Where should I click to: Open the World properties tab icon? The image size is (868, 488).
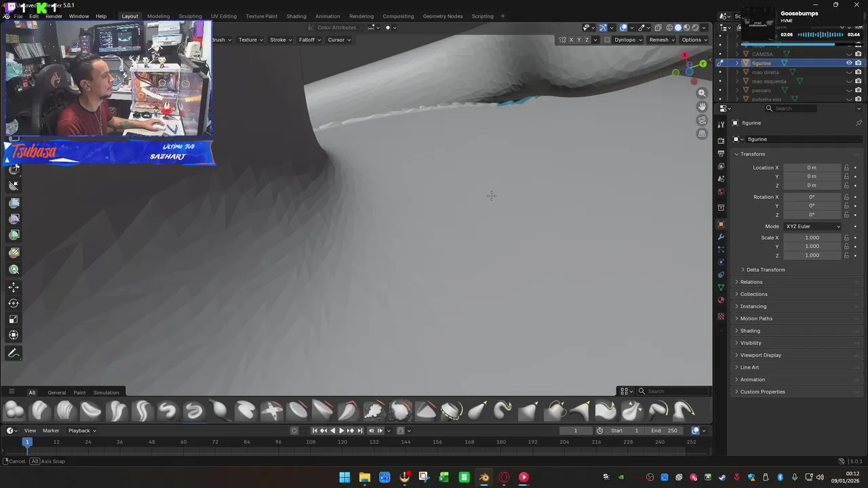point(721,192)
